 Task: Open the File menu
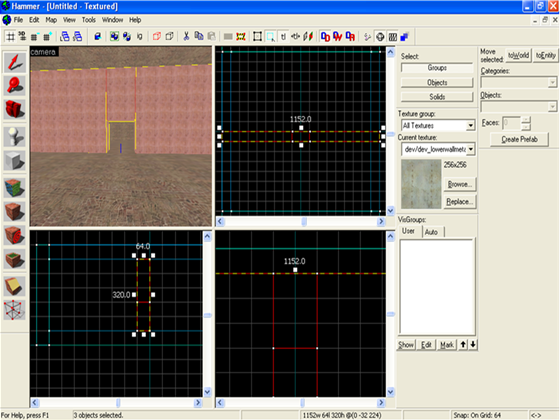tap(18, 20)
